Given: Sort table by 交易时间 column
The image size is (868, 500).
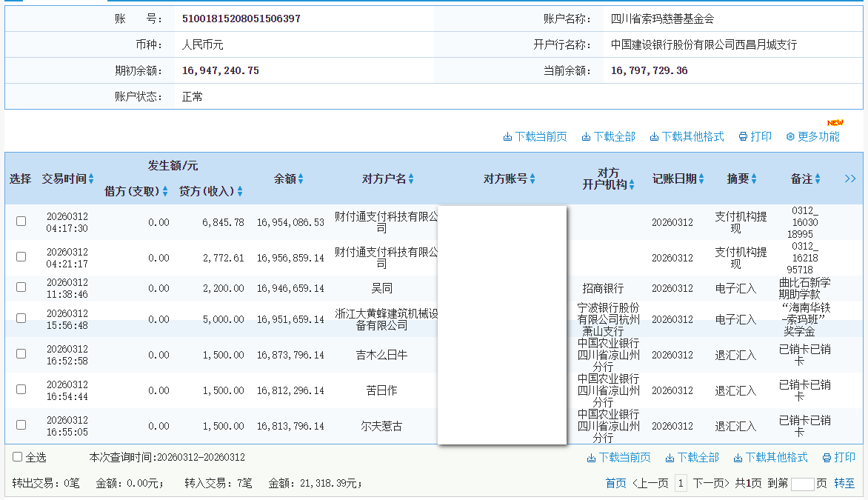Looking at the screenshot, I should click(x=90, y=179).
